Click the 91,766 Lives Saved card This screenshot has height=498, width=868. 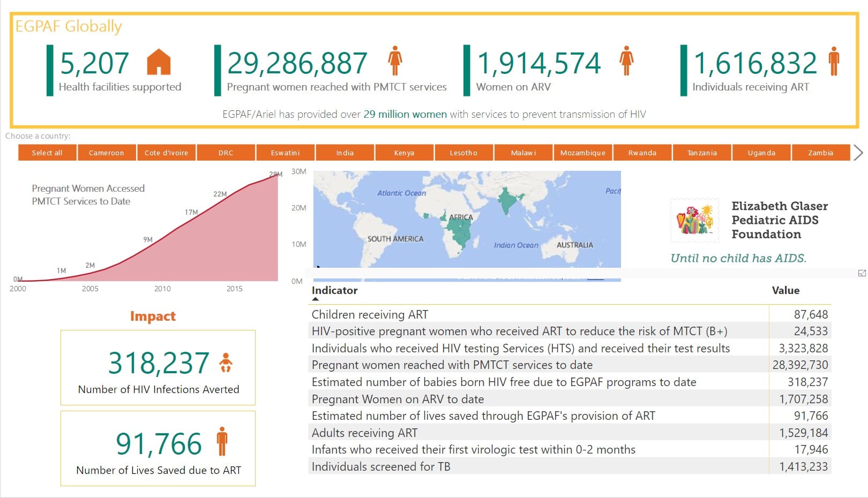(158, 449)
